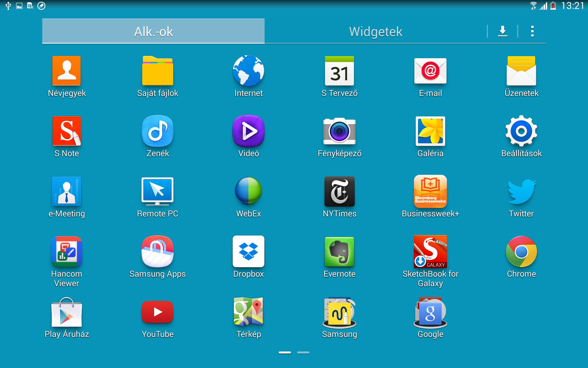This screenshot has width=588, height=368.
Task: Tap the cellular signal strength icon
Action: [x=543, y=6]
